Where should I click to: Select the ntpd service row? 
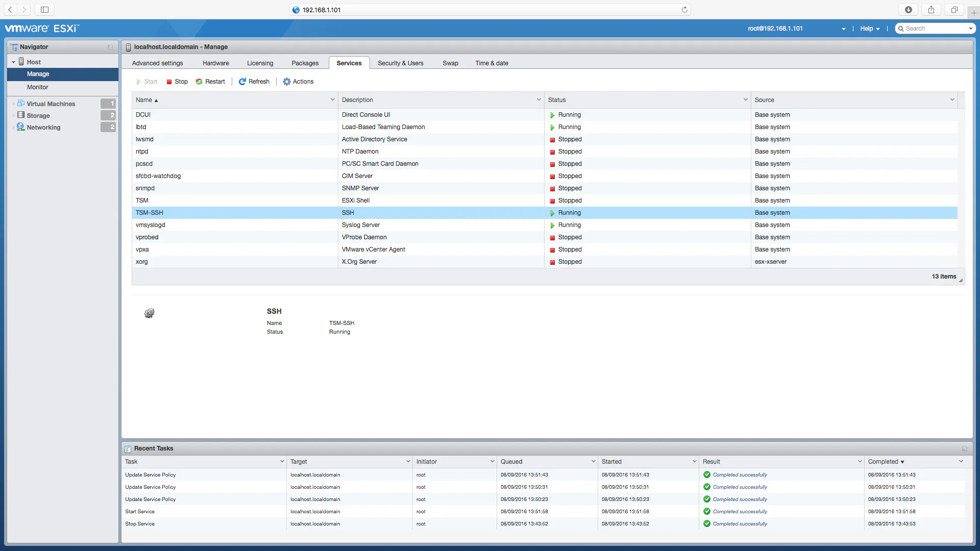point(545,152)
